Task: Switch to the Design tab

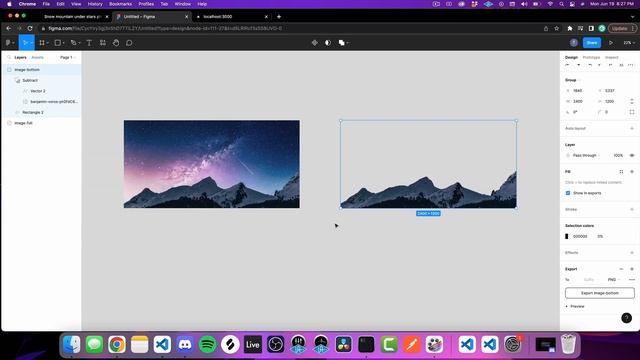Action: point(571,58)
